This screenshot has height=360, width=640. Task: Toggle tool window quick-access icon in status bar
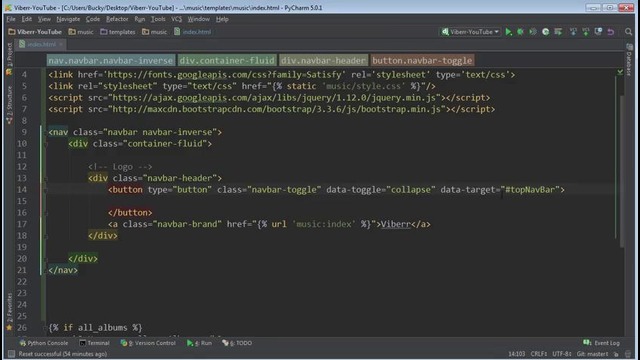pyautogui.click(x=11, y=354)
